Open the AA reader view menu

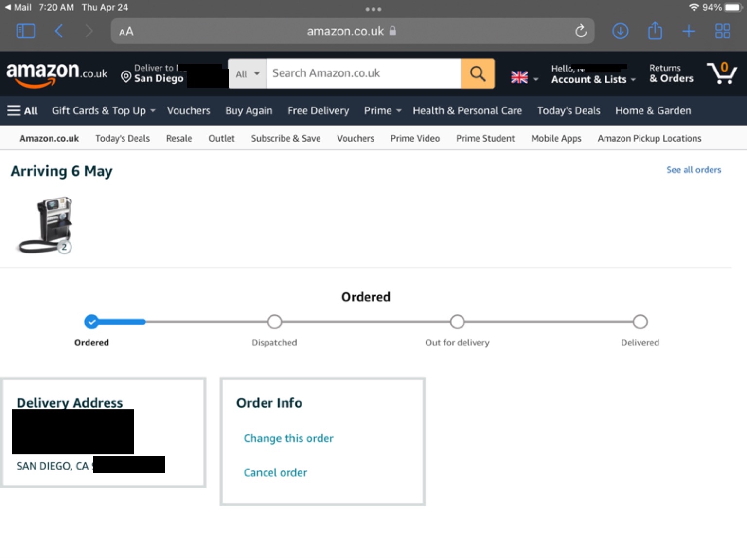click(x=126, y=32)
